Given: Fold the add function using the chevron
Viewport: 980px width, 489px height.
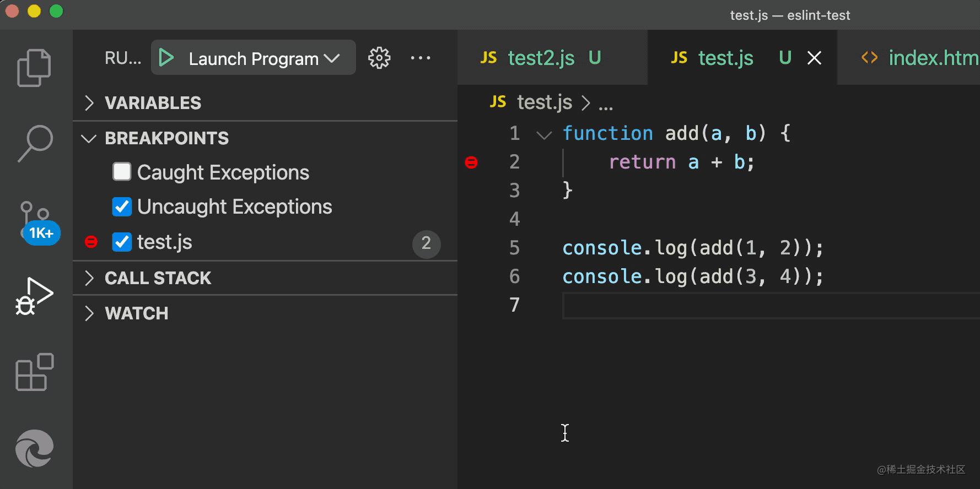Looking at the screenshot, I should (544, 134).
